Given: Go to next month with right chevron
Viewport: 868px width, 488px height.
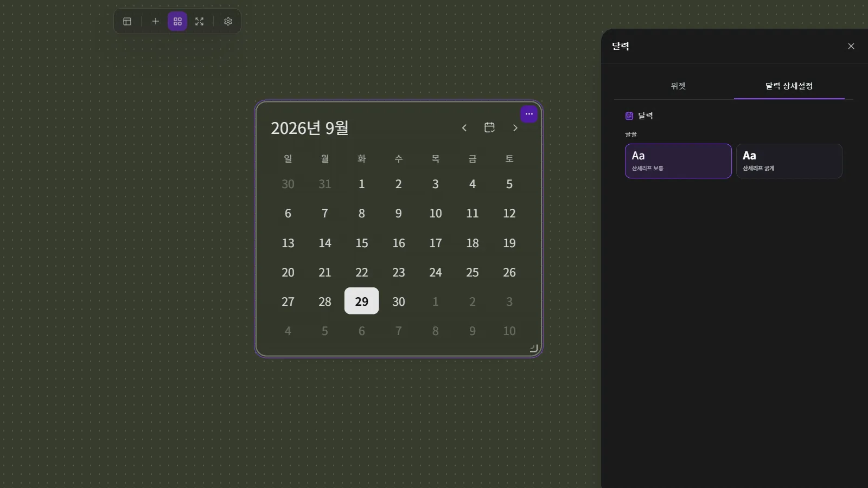Looking at the screenshot, I should tap(515, 128).
